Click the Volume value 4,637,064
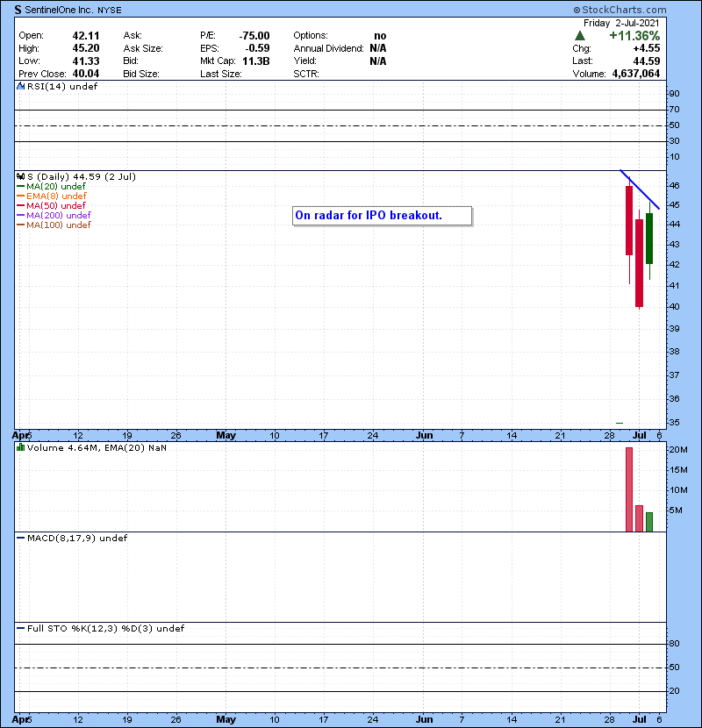Image resolution: width=702 pixels, height=728 pixels. point(636,74)
